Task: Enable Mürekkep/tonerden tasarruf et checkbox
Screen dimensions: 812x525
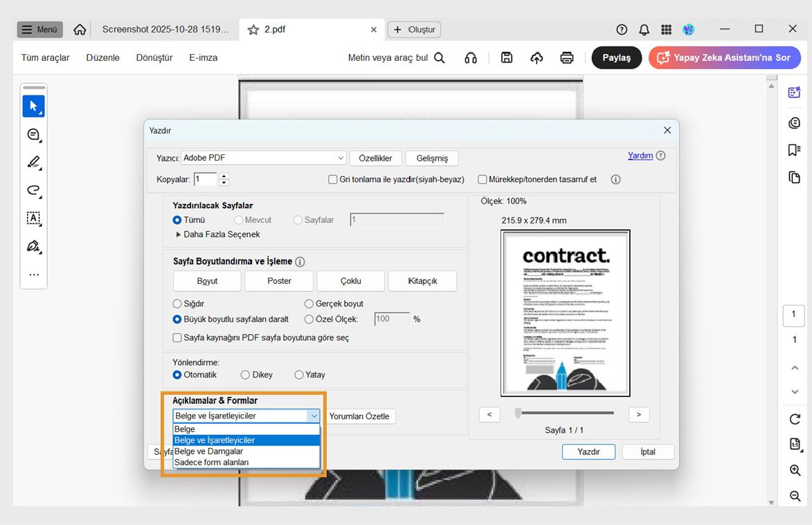Action: [x=482, y=179]
